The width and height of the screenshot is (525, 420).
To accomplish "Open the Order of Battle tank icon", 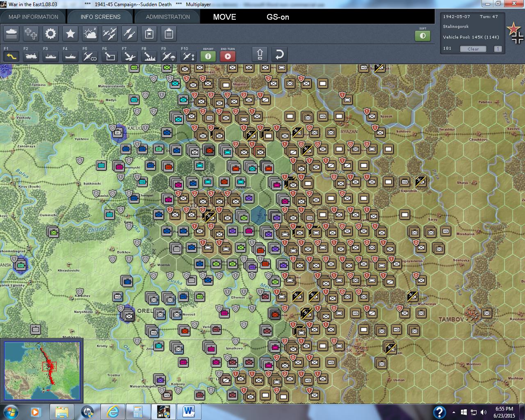I will pos(11,34).
